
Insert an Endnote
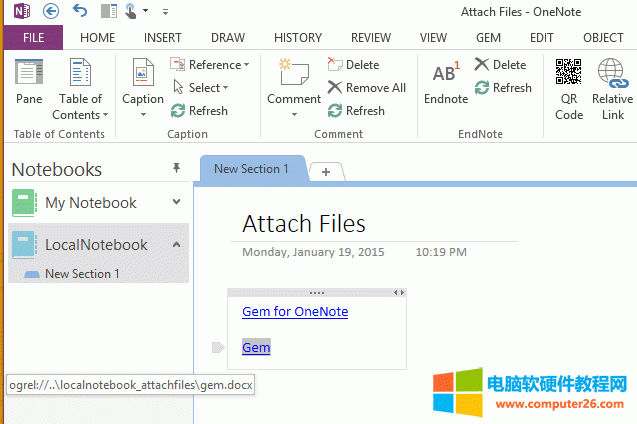tap(446, 82)
